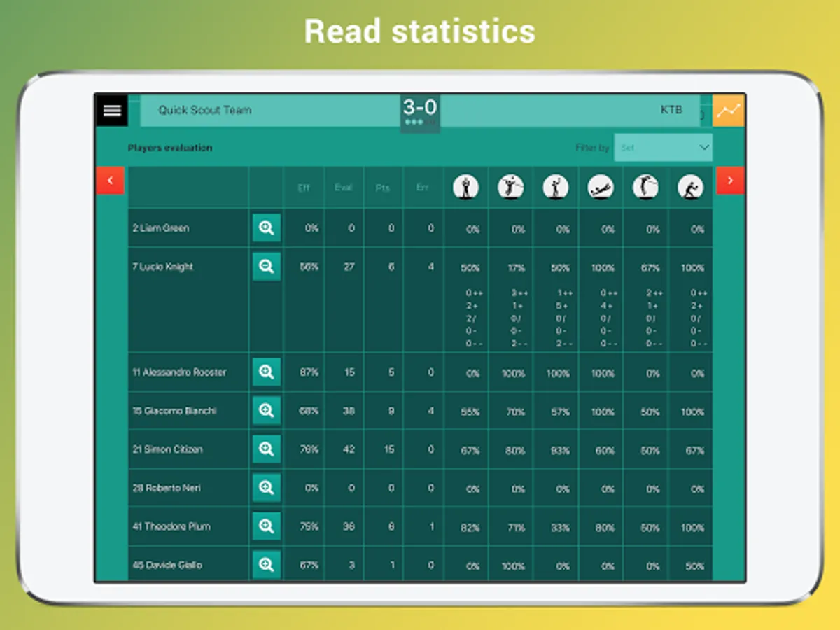Click Giacomo Bianchi's 68% efficiency value
840x630 pixels.
[309, 411]
